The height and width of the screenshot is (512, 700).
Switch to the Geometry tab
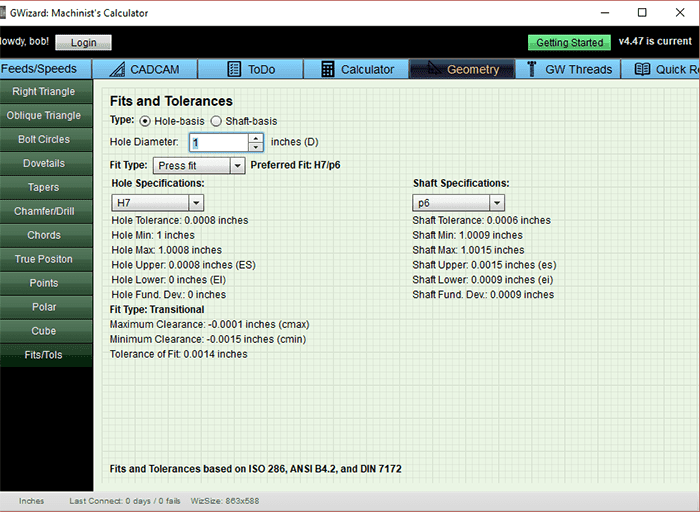pos(462,69)
